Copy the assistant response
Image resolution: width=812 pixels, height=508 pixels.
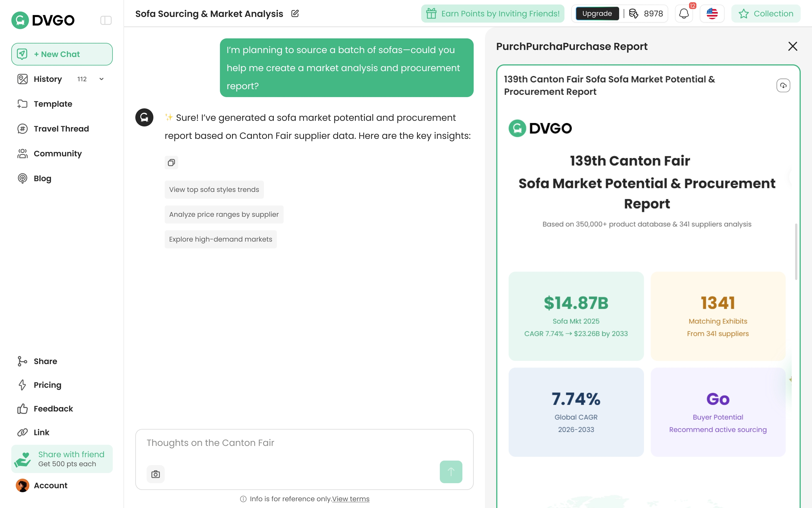click(171, 163)
